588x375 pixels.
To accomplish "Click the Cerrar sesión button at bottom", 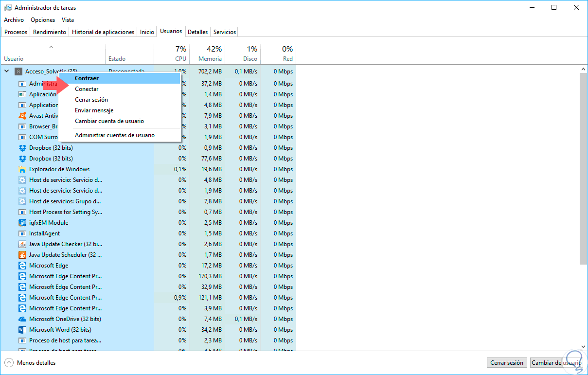I will tap(507, 363).
